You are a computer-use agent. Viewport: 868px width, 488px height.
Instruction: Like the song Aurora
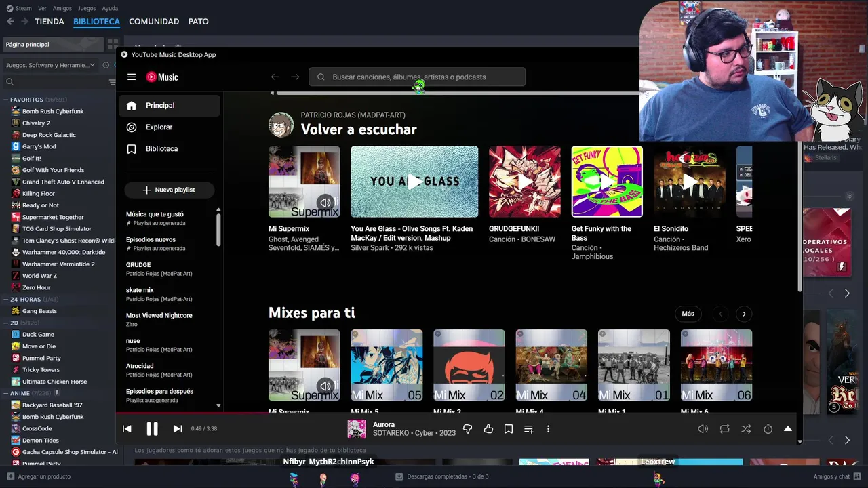[488, 429]
